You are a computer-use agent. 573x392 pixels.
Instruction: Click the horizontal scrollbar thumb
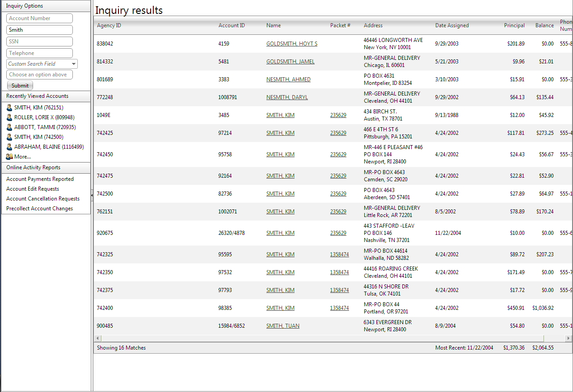322,338
